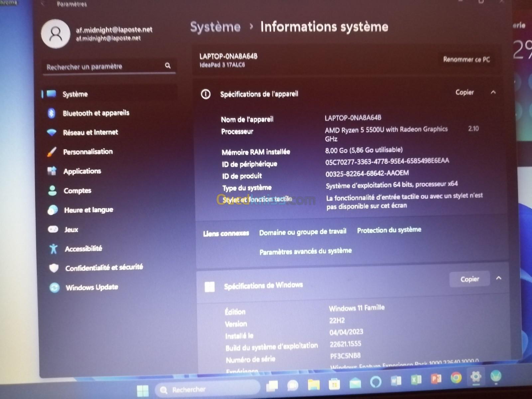Open Google Chrome from taskbar
The image size is (532, 399).
[x=456, y=378]
